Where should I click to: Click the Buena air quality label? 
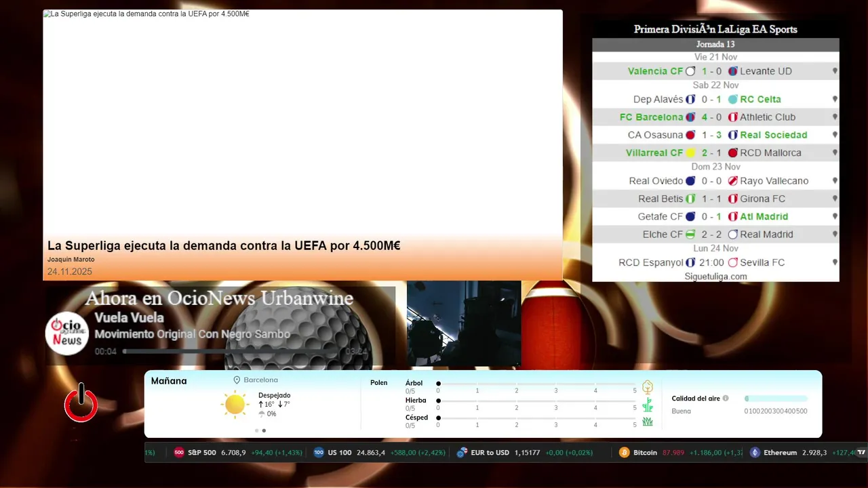pos(681,411)
